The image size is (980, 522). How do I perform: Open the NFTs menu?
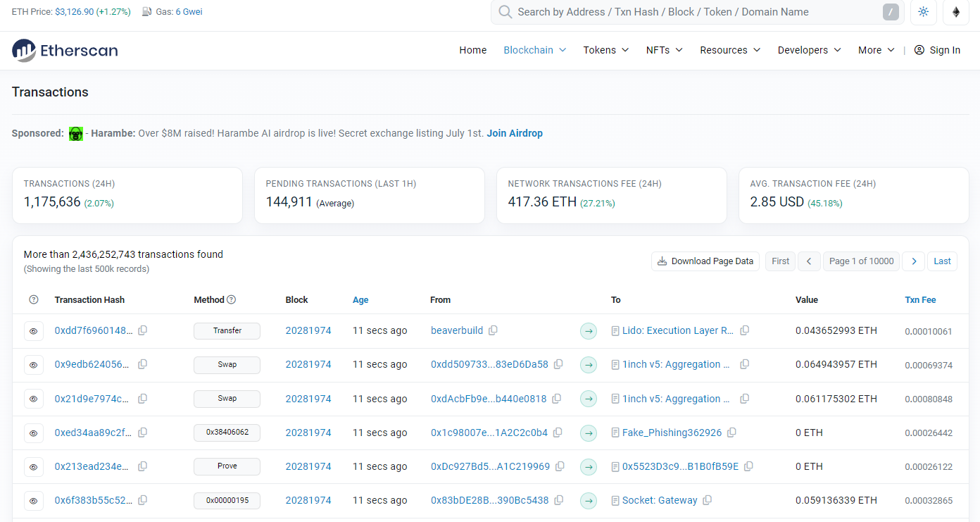(664, 50)
